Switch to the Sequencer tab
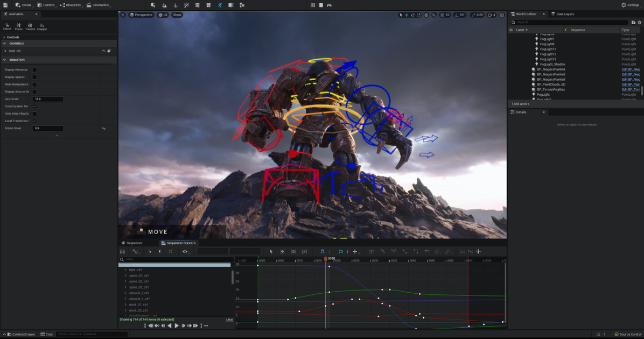Image resolution: width=644 pixels, height=339 pixels. (134, 243)
